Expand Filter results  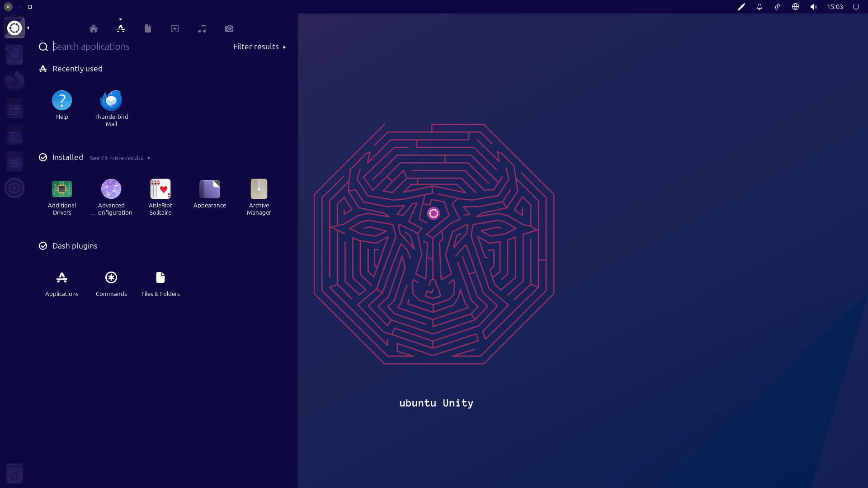[259, 47]
